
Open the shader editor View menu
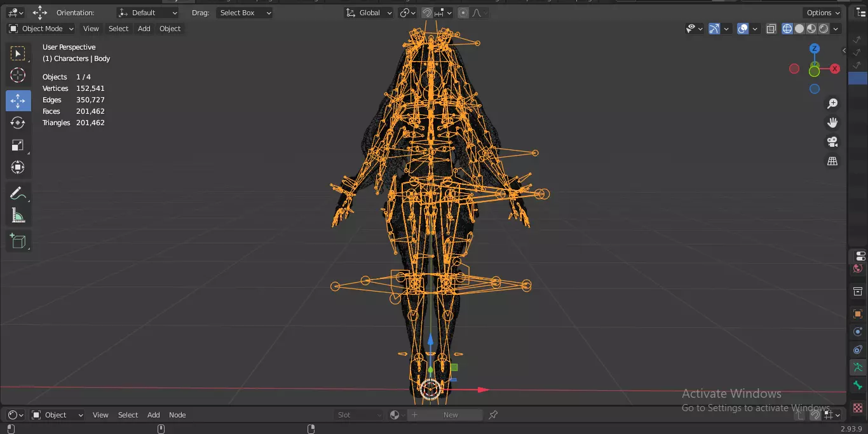tap(100, 415)
